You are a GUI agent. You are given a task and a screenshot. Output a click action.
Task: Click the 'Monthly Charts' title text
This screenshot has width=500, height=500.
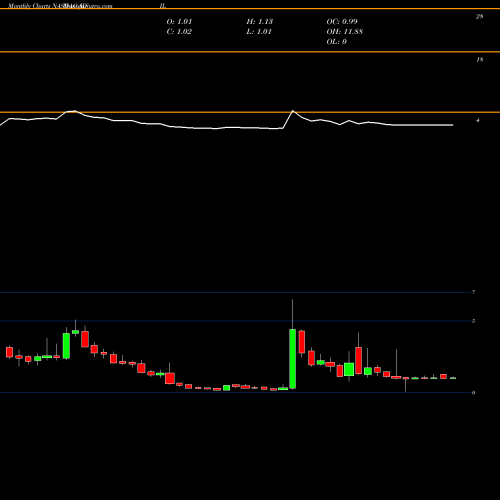29,6
